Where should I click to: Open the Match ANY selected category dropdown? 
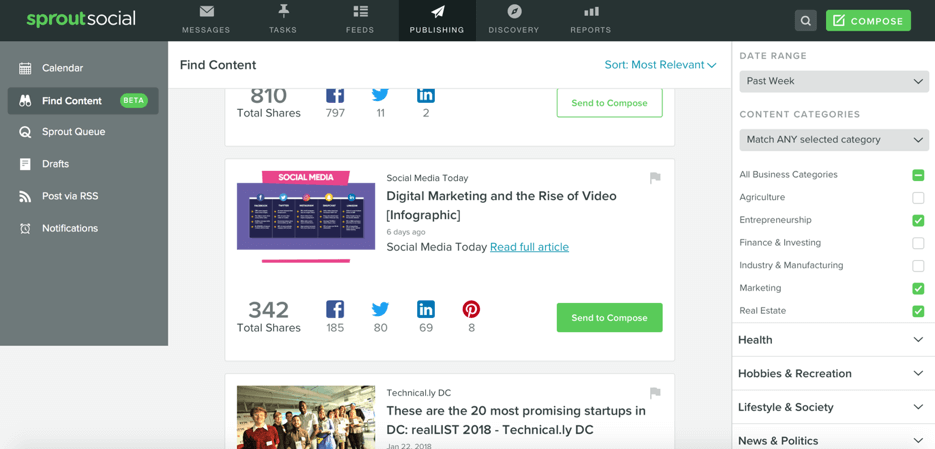[834, 140]
